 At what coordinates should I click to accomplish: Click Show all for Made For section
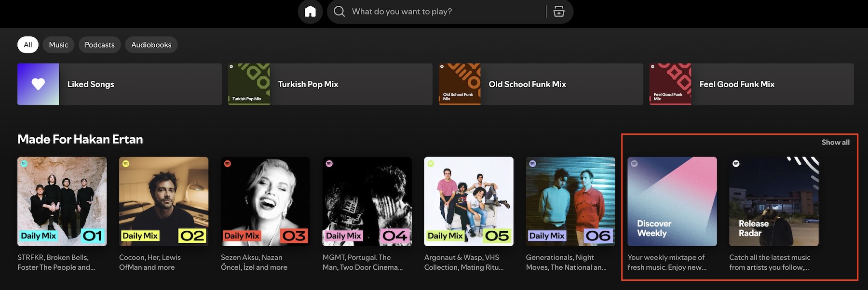tap(835, 143)
